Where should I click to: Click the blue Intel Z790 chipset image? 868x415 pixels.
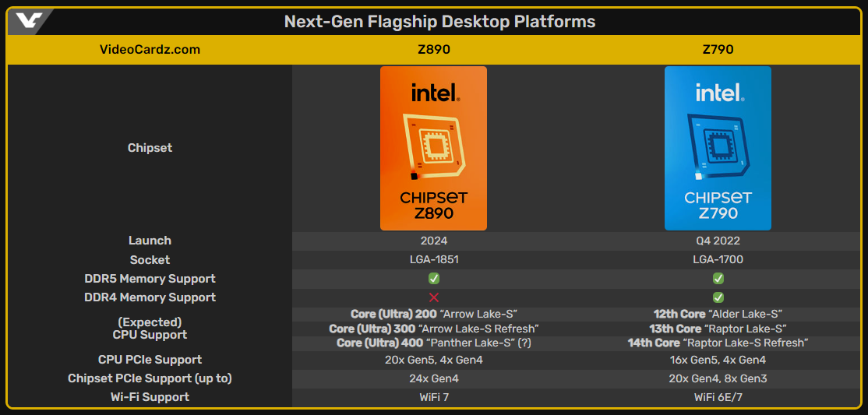[718, 148]
